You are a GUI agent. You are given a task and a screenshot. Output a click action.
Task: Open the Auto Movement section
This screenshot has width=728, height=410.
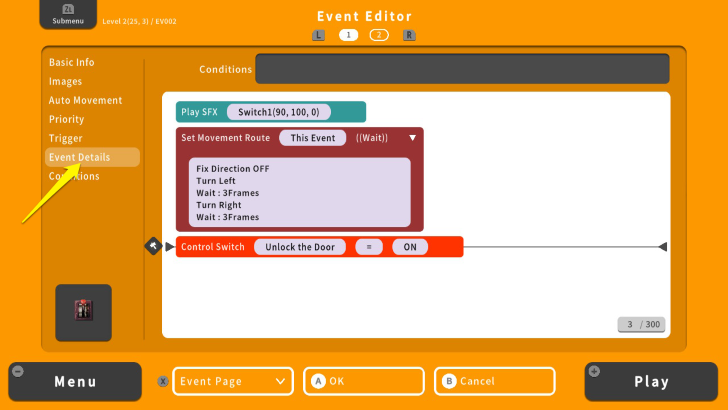85,100
